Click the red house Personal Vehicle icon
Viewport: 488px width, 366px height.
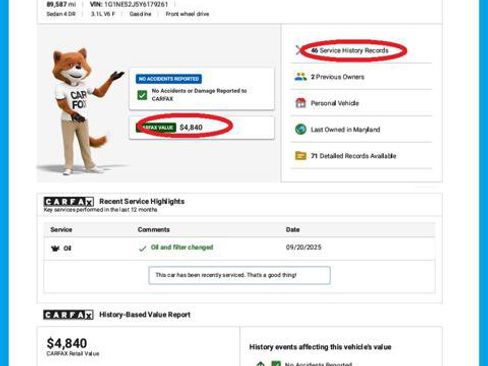pos(300,103)
